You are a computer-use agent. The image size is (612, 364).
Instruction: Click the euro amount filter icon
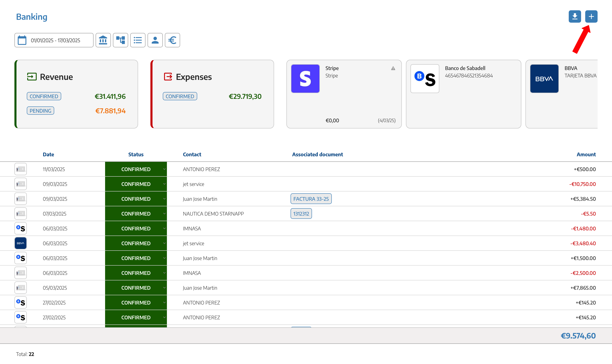(x=172, y=40)
